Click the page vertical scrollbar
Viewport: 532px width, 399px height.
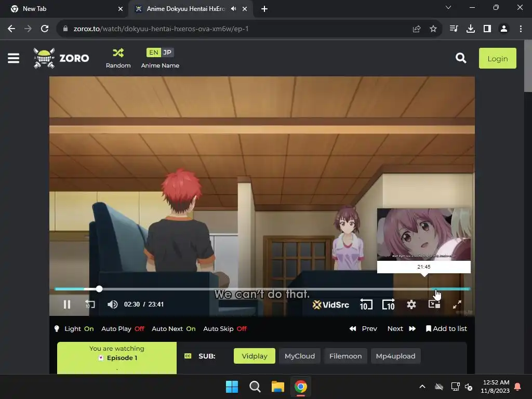tap(528, 66)
